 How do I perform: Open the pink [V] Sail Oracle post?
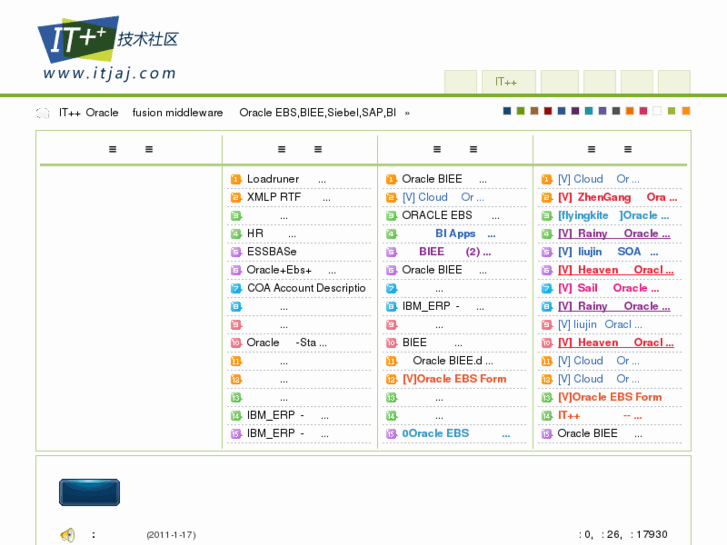click(608, 288)
